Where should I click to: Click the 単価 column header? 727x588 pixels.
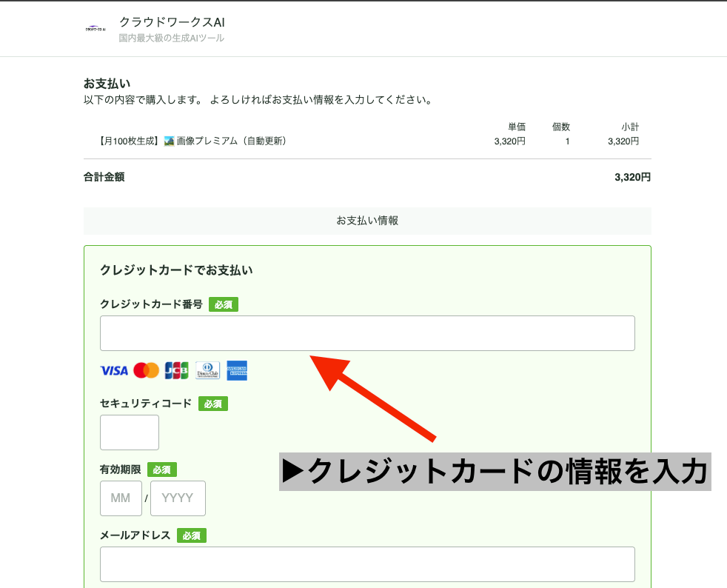[517, 127]
